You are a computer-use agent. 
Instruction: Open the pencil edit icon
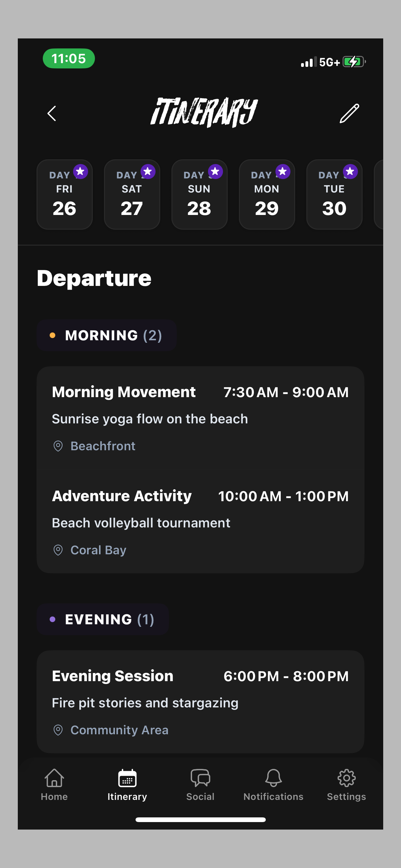(349, 113)
